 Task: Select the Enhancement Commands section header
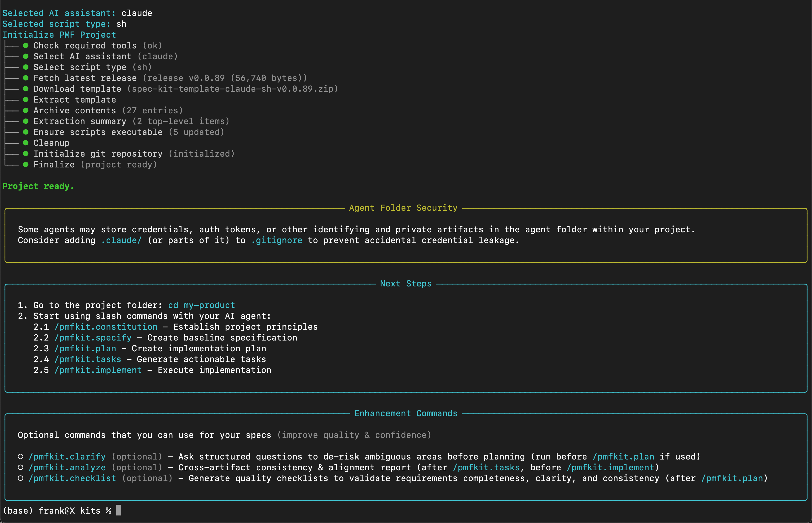pos(406,413)
